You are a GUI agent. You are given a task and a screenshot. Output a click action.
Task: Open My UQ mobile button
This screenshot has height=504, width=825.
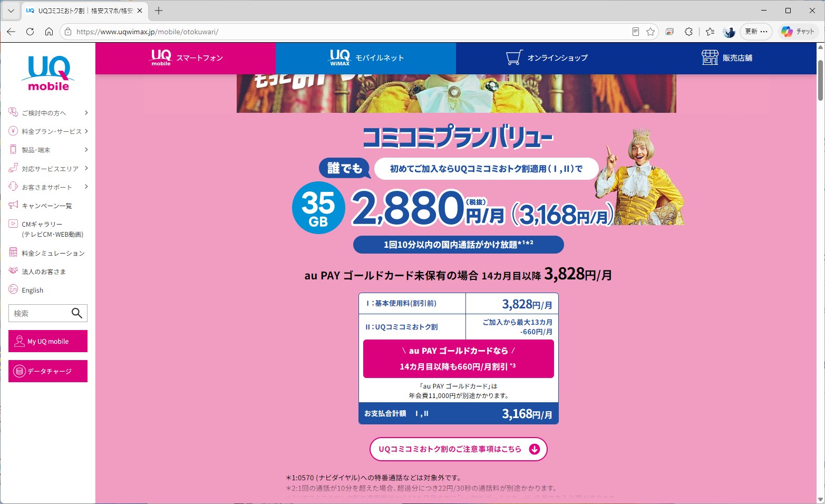(x=48, y=341)
